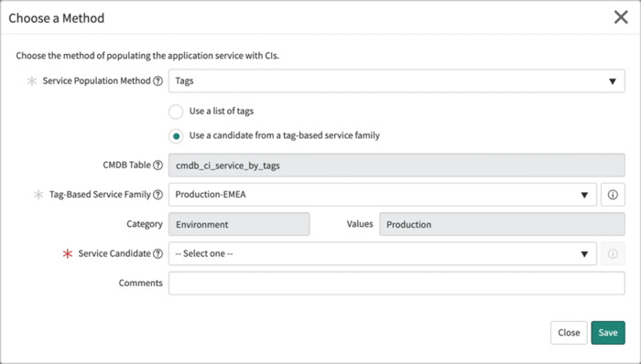Screen dimensions: 641x364
Task: Click the 'Category' label
Action: 145,224
